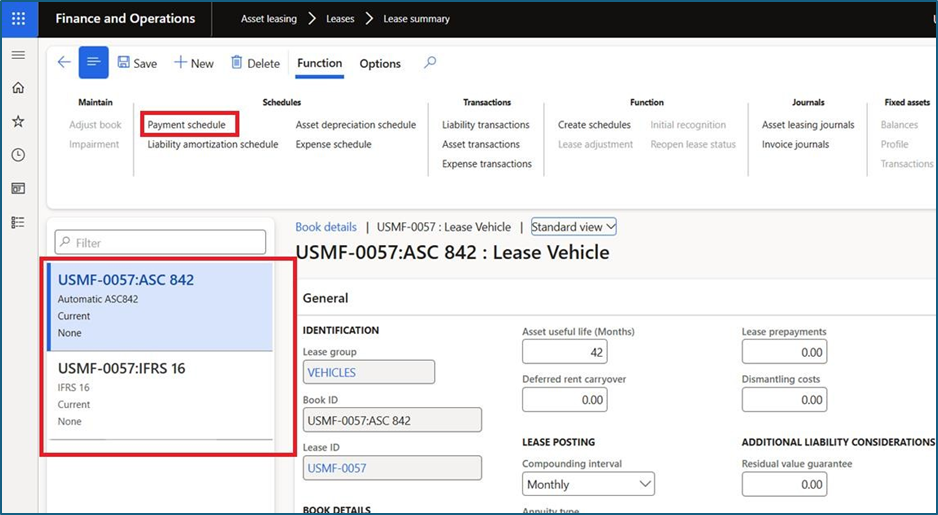Viewport: 938px width, 515px height.
Task: Select the Function tab
Action: pyautogui.click(x=320, y=63)
